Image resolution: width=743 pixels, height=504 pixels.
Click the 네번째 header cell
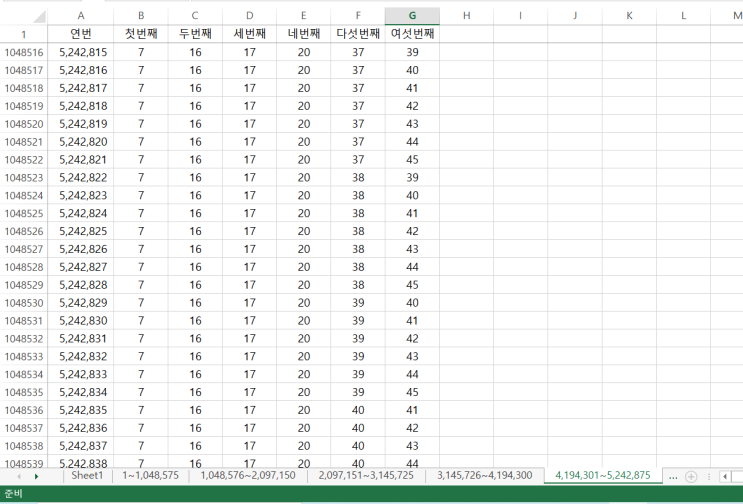click(x=304, y=34)
